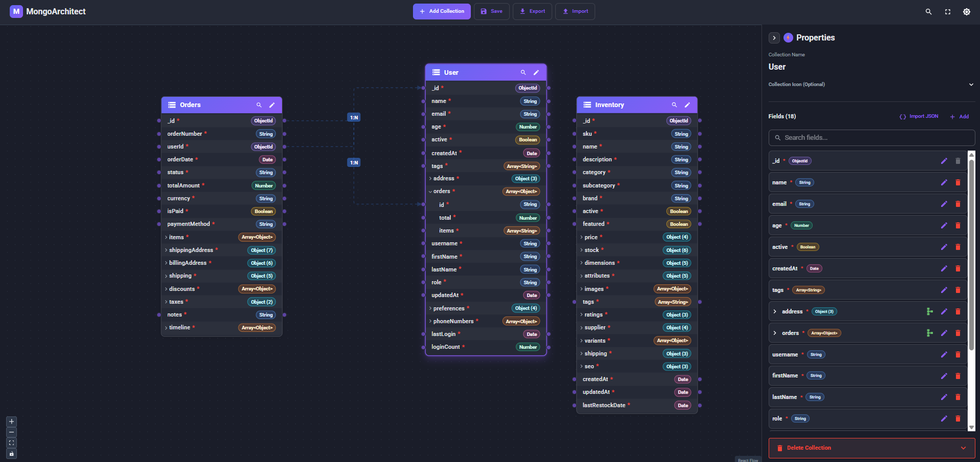This screenshot has width=980, height=462.
Task: Click the Search fields input box
Action: 872,138
